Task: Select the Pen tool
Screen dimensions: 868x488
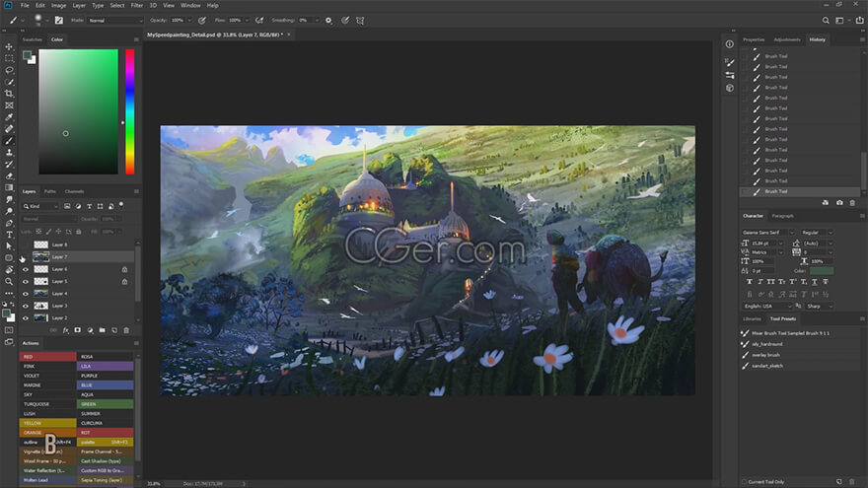Action: 9,223
